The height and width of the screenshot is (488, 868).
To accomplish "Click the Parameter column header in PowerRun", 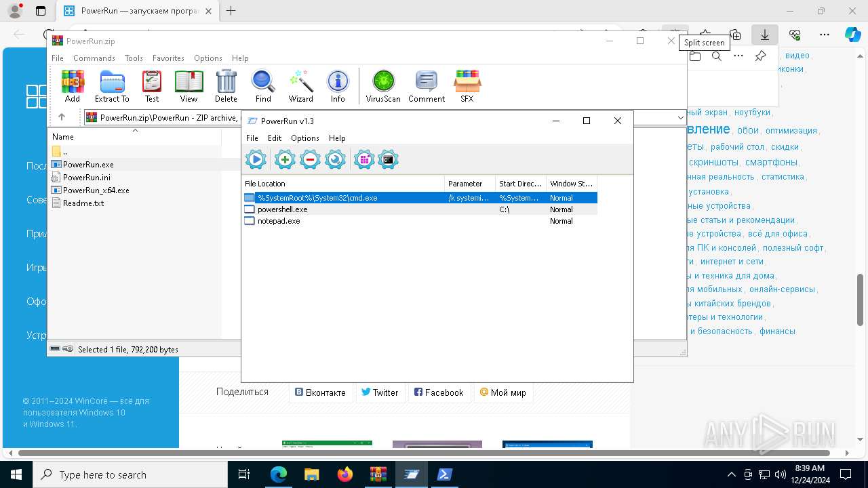I will coord(470,184).
